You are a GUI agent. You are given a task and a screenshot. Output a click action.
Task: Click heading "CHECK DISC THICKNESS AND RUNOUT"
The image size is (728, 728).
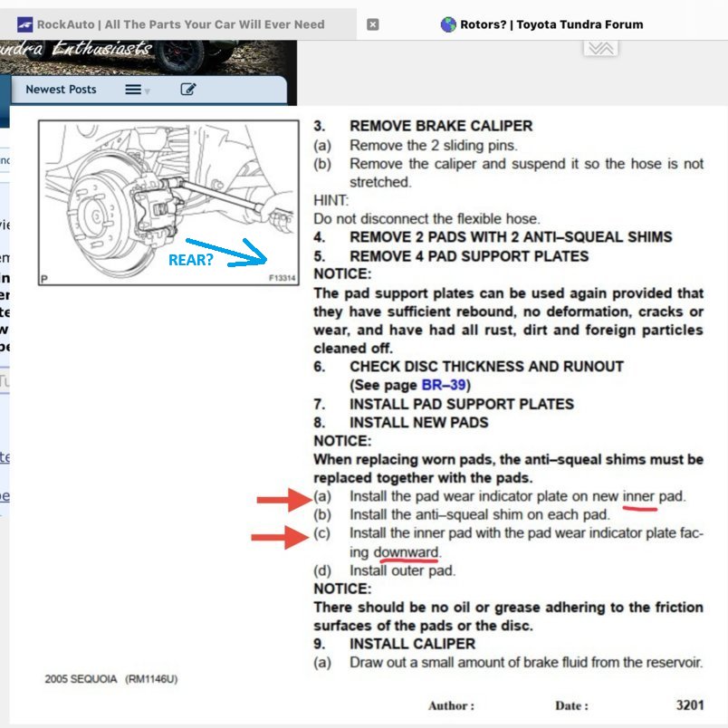[486, 367]
